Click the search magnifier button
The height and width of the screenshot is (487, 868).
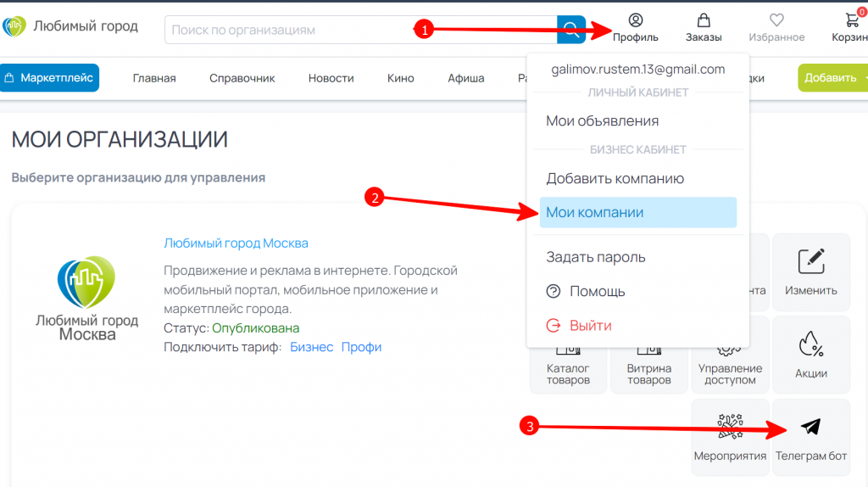tap(571, 30)
